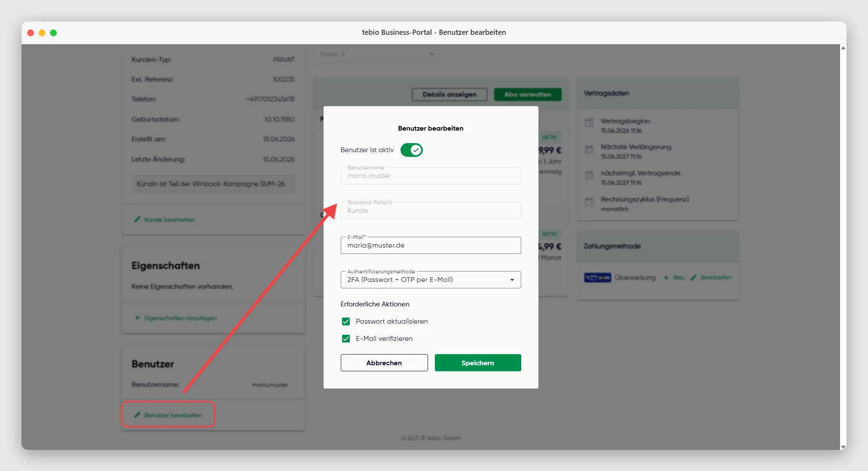Uncheck 'E-Mail verifizieren' checkbox
This screenshot has width=868, height=471.
pos(346,339)
